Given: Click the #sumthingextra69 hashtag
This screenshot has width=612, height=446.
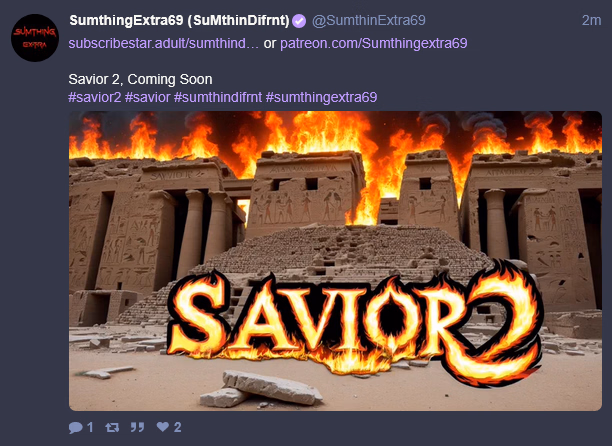Looking at the screenshot, I should (x=321, y=97).
